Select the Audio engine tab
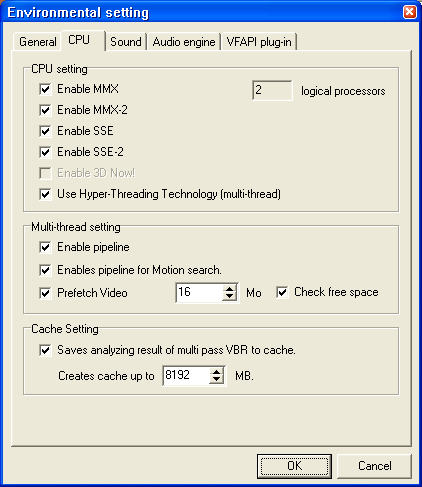This screenshot has height=487, width=422. [x=184, y=42]
